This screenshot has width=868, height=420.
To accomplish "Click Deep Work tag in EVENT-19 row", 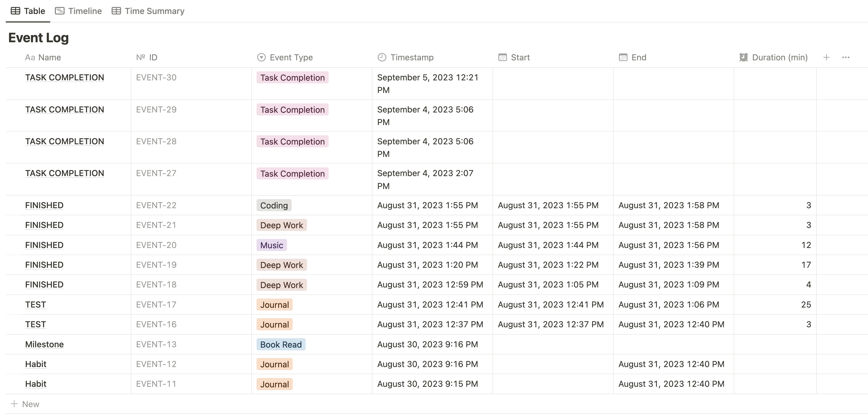I will point(282,265).
